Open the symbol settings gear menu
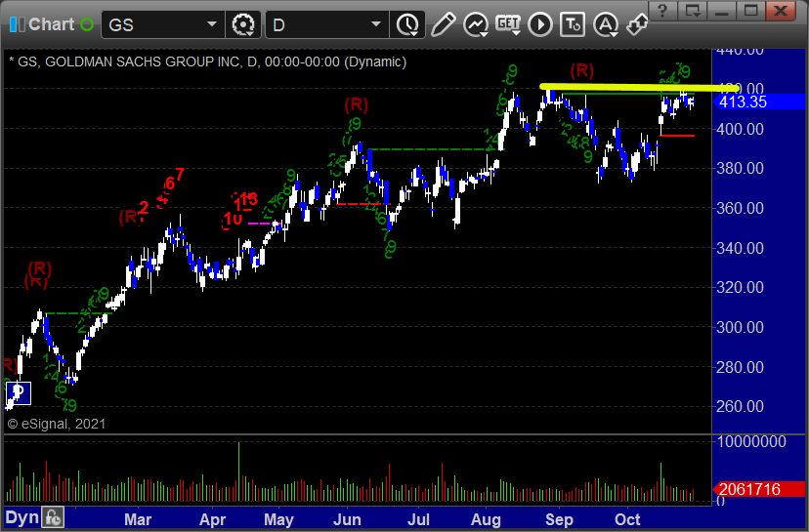The image size is (809, 532). click(x=243, y=24)
